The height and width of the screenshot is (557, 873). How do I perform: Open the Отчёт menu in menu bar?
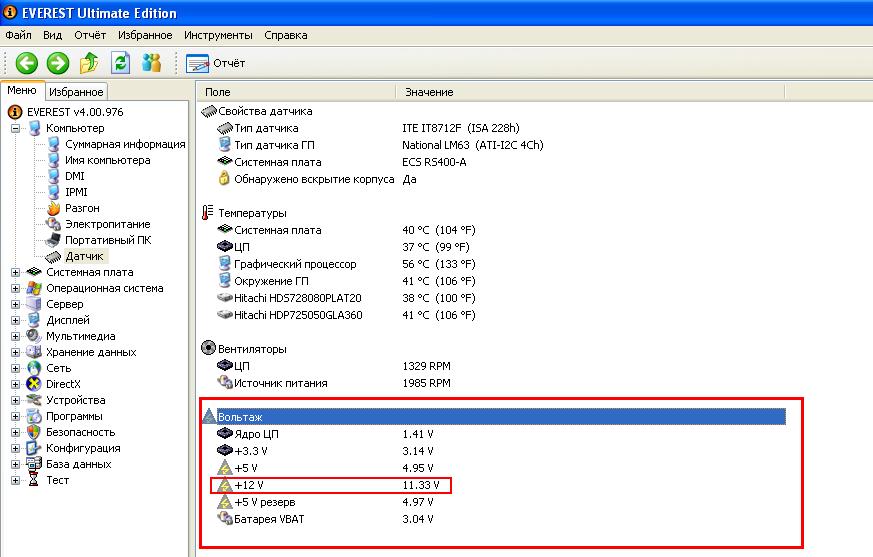[x=90, y=35]
